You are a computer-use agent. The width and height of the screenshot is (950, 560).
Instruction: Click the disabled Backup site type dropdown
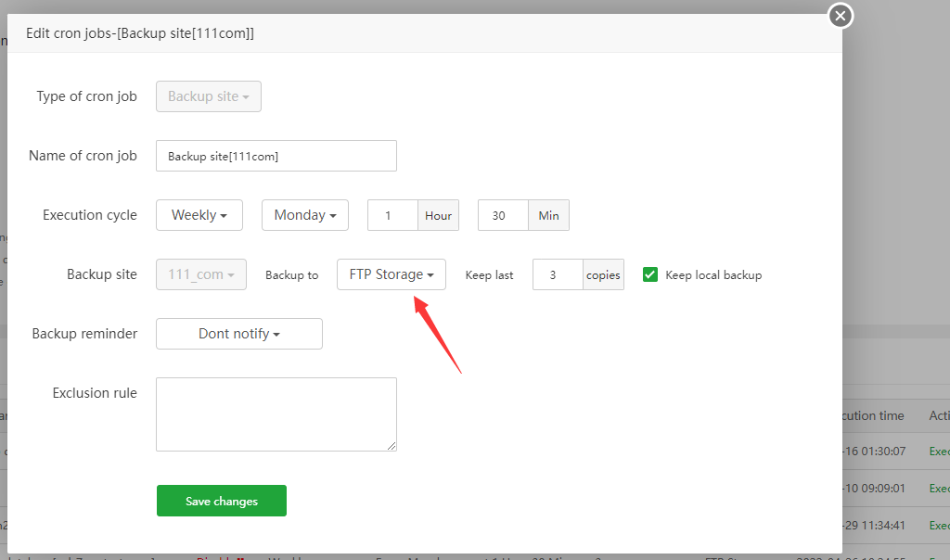pos(209,96)
